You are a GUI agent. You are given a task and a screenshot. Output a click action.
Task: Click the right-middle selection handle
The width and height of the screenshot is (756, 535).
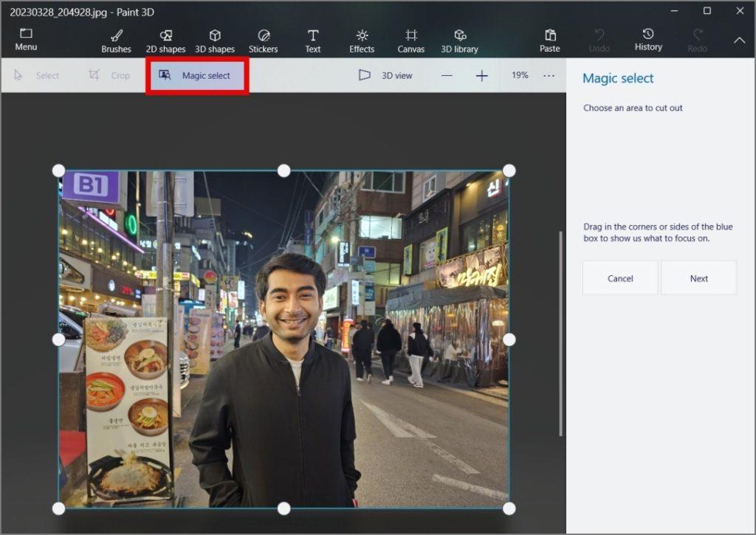509,339
